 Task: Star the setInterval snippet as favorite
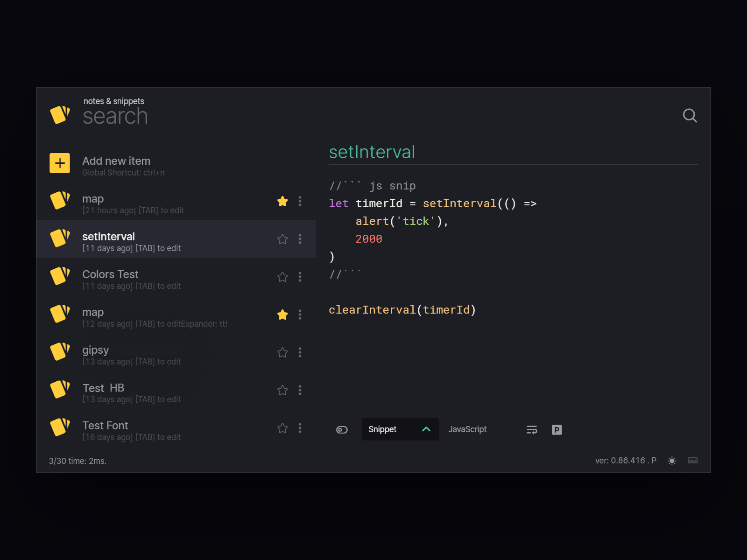pos(282,238)
